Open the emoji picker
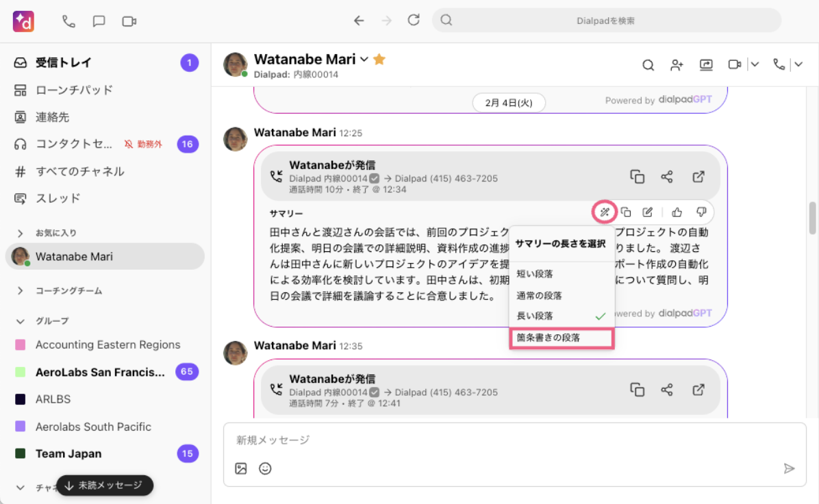This screenshot has width=819, height=504. click(x=265, y=468)
